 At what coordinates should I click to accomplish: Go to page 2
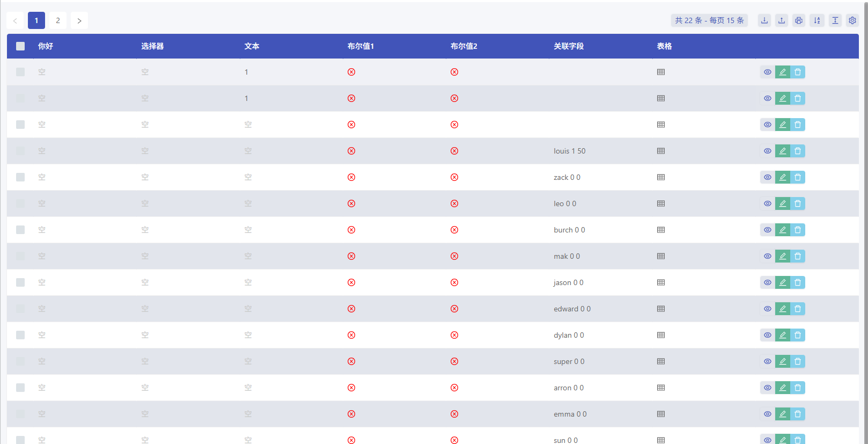click(x=58, y=20)
